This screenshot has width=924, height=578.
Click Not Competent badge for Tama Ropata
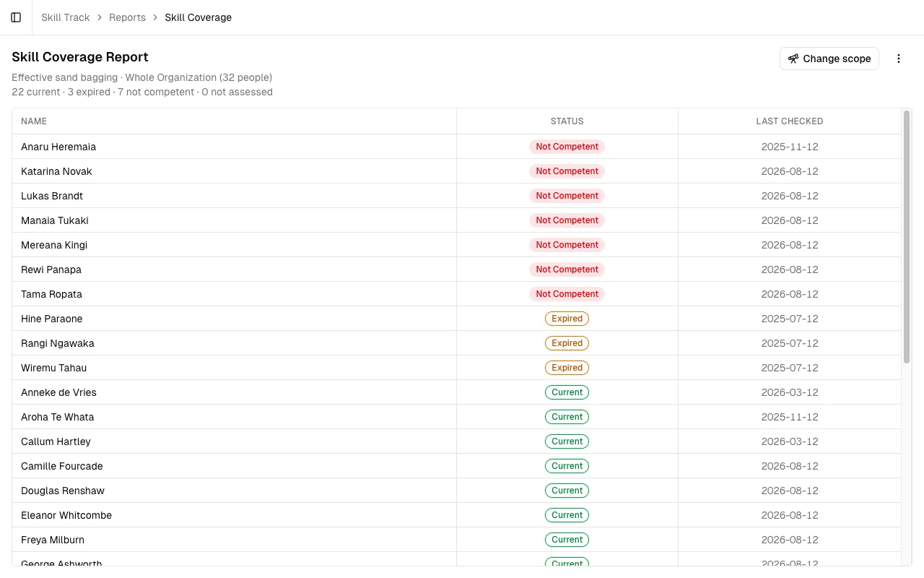[567, 294]
